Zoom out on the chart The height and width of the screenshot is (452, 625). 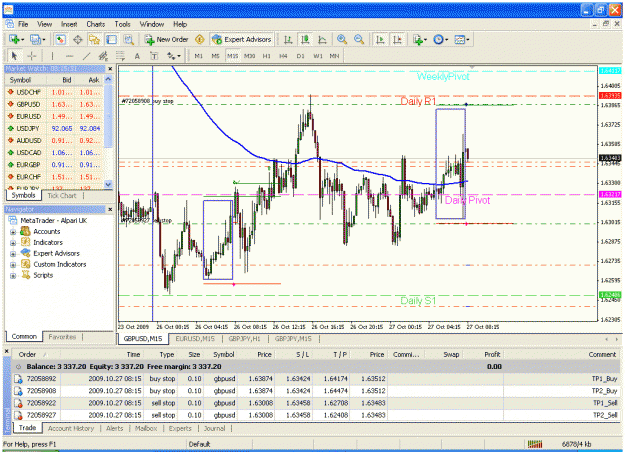[359, 39]
